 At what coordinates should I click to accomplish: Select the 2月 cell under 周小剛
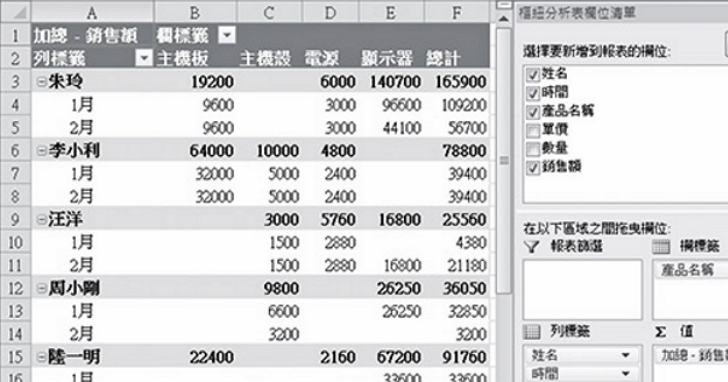(x=92, y=334)
